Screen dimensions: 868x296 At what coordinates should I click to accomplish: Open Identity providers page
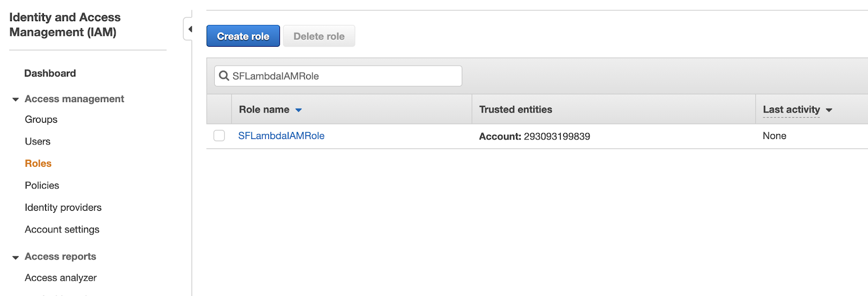63,207
